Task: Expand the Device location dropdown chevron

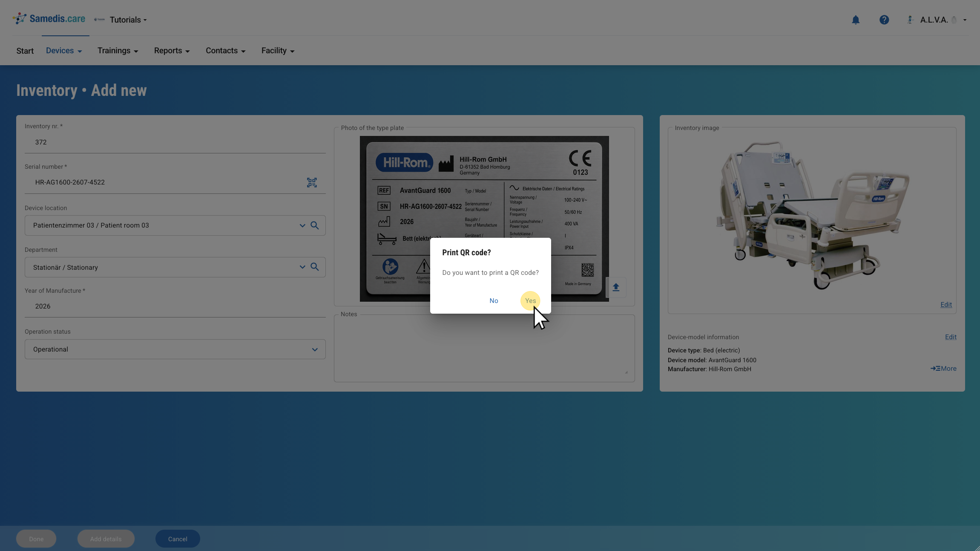Action: coord(302,225)
